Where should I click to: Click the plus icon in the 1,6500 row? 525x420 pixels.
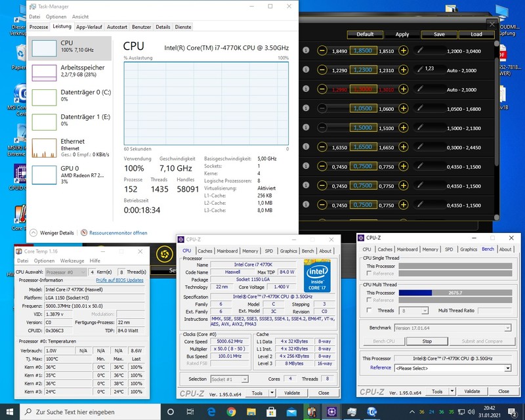point(404,147)
